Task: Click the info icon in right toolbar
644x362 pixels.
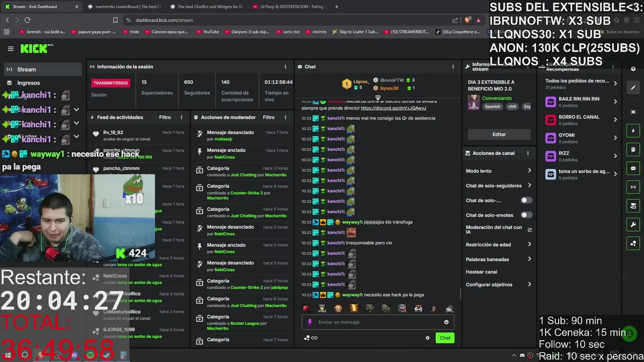Action: (x=633, y=69)
